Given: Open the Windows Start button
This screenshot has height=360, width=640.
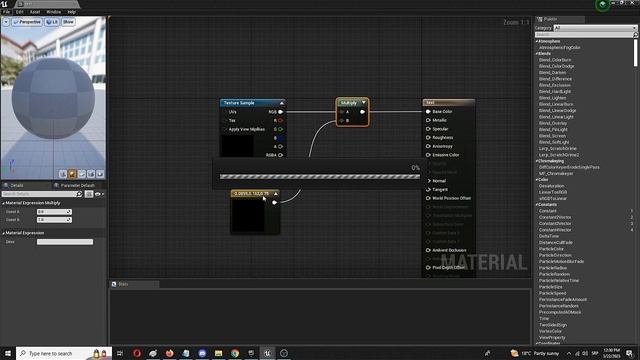Looking at the screenshot, I should click(x=7, y=353).
